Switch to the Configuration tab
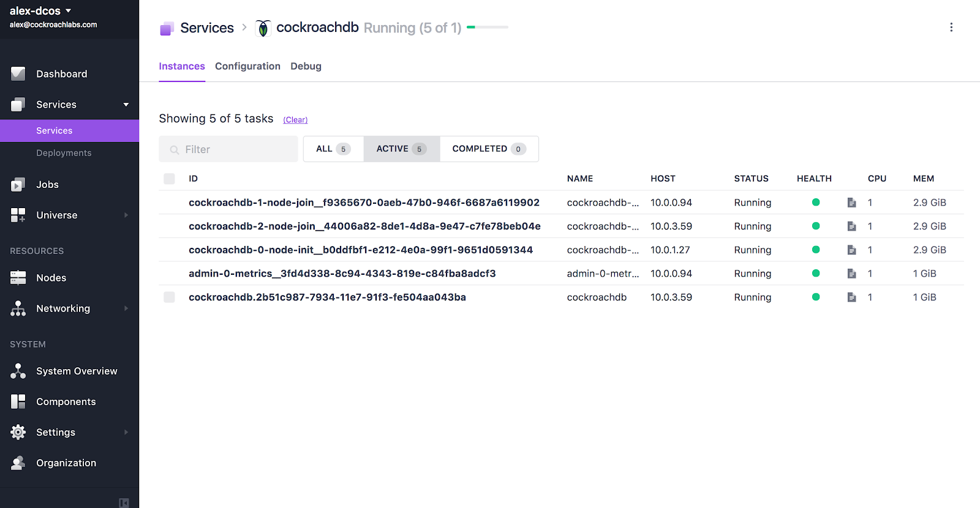The image size is (980, 508). click(x=247, y=66)
